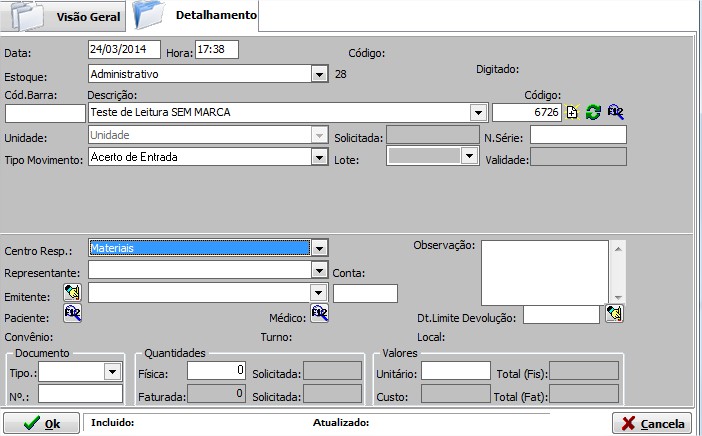
Task: Click the new document icon beside Código
Action: [x=573, y=112]
